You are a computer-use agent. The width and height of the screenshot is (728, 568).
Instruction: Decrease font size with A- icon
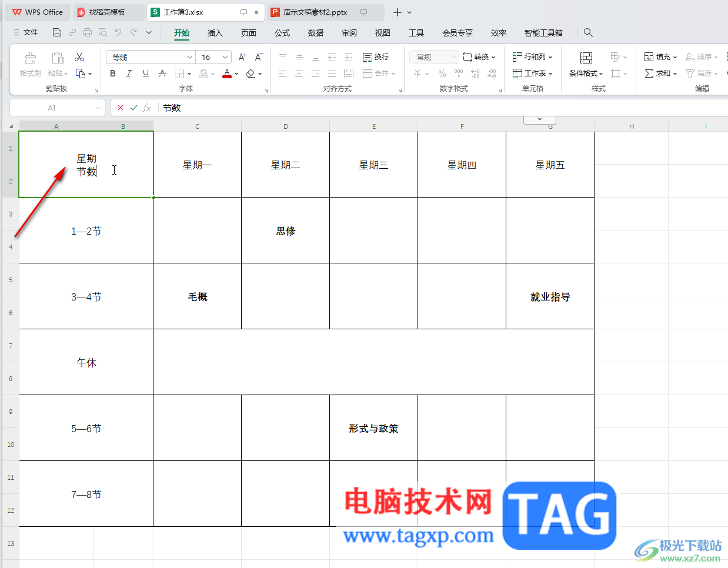tap(259, 57)
